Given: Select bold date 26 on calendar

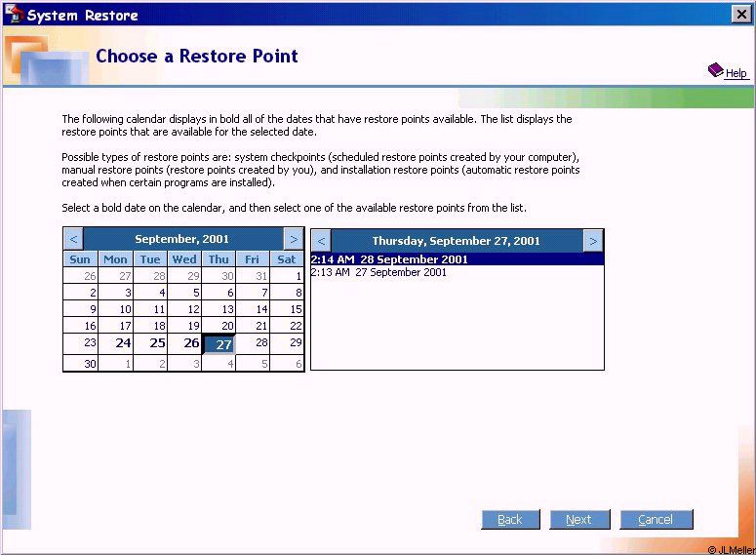Looking at the screenshot, I should pos(184,342).
